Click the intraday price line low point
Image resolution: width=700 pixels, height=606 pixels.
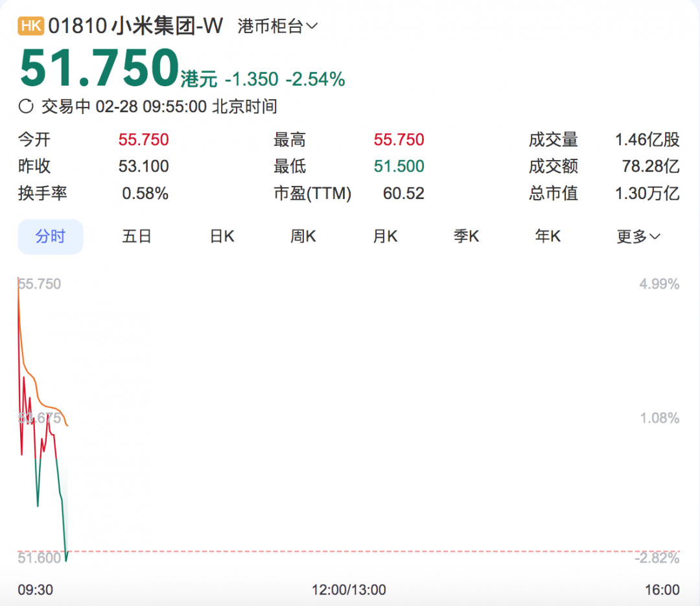[66, 561]
